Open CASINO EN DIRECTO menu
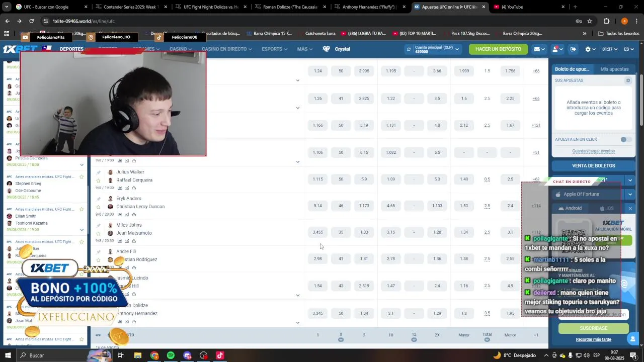 pos(227,49)
